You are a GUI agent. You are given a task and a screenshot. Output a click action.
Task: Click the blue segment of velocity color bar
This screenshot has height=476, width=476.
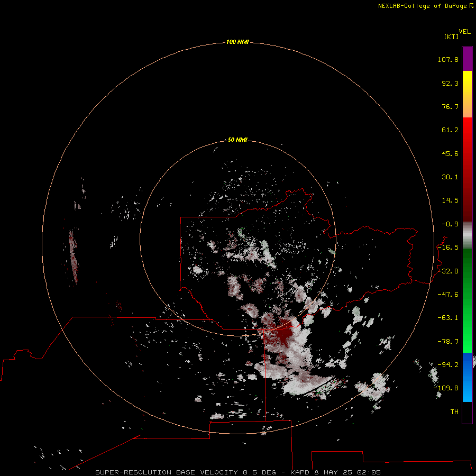point(467,377)
